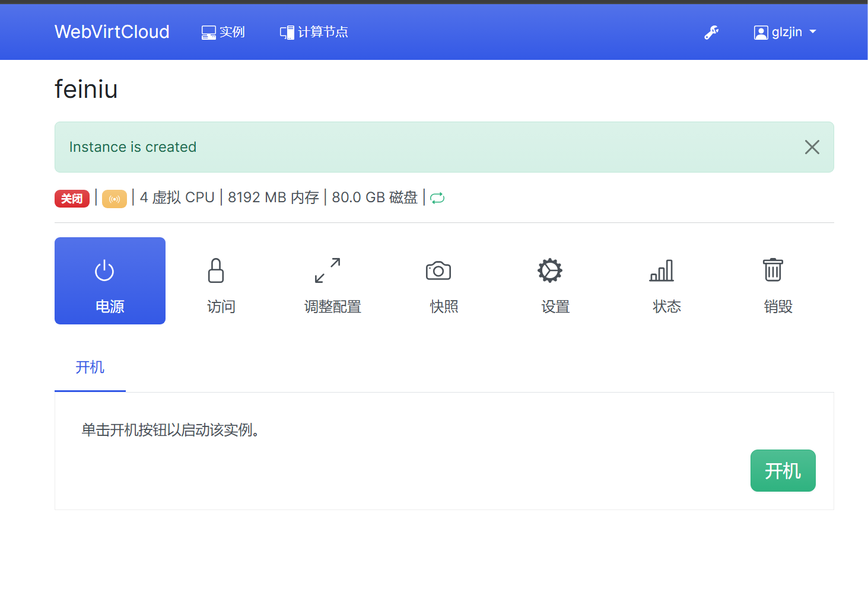Switch to the 开机 tab
Screen dimensions: 868x599
tap(90, 368)
